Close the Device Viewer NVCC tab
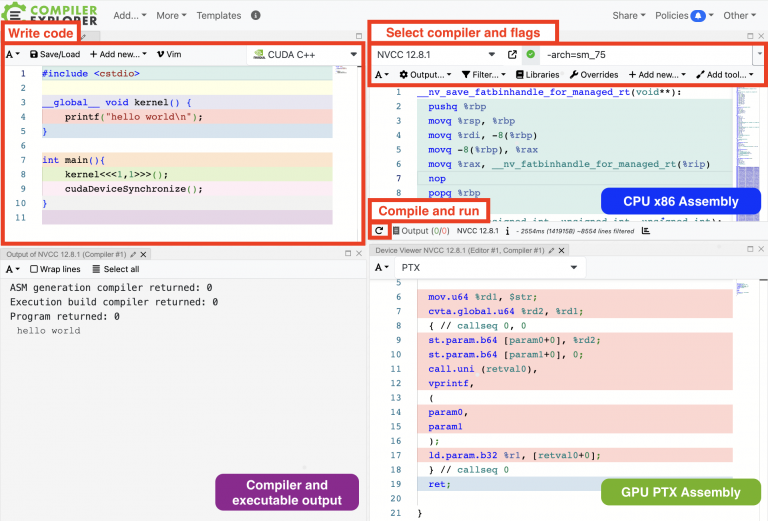The width and height of the screenshot is (768, 521). [x=562, y=250]
